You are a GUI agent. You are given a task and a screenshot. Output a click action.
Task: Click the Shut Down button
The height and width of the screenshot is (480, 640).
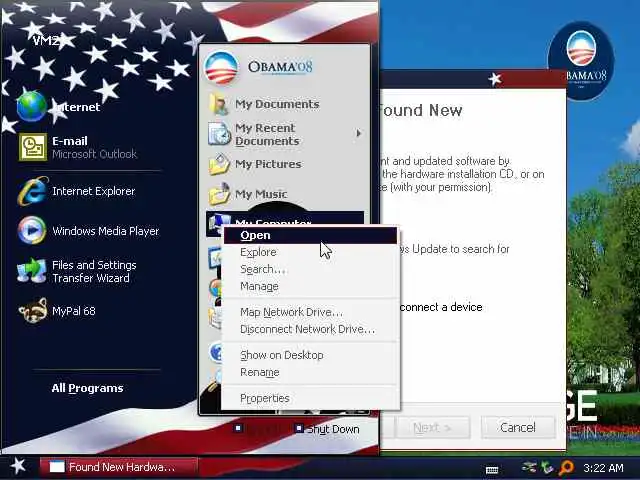click(x=327, y=429)
